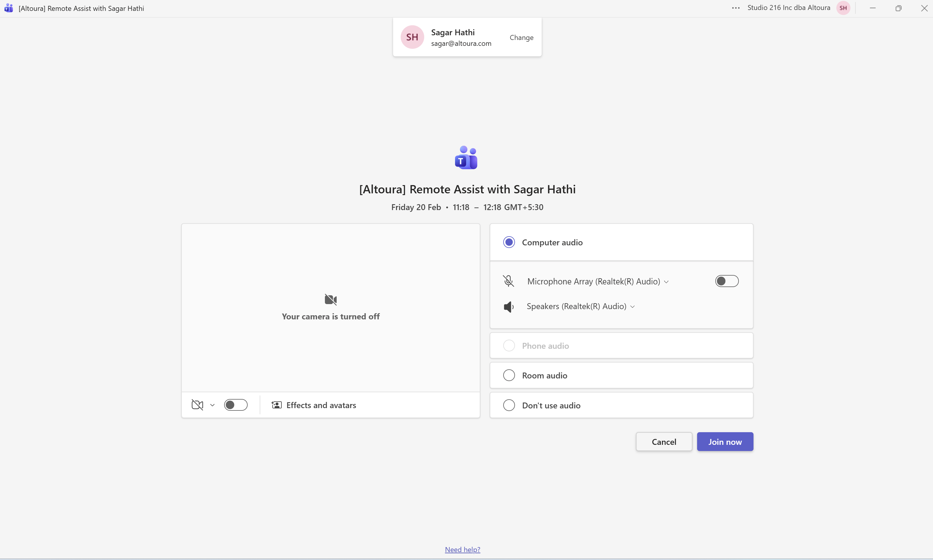This screenshot has width=933, height=560.
Task: Open the Microphone Array device dropdown
Action: [x=598, y=281]
